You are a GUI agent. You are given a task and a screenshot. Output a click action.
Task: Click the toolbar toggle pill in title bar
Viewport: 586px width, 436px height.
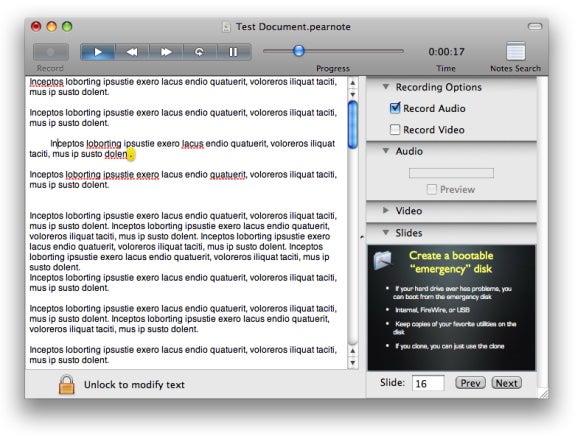[535, 26]
